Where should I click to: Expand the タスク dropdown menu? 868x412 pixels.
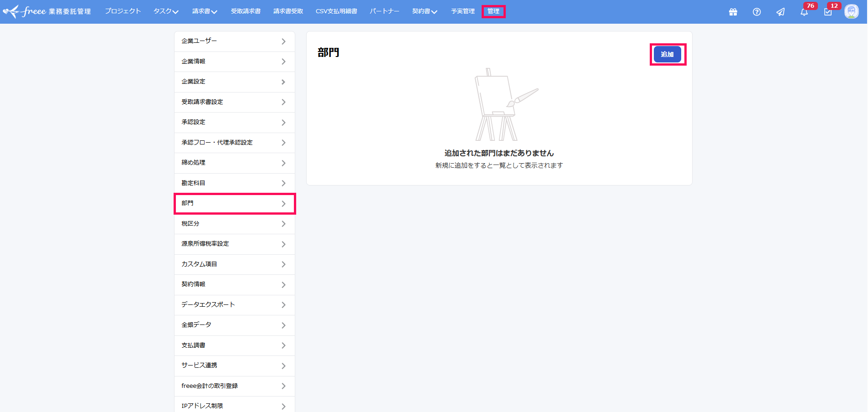pyautogui.click(x=166, y=11)
